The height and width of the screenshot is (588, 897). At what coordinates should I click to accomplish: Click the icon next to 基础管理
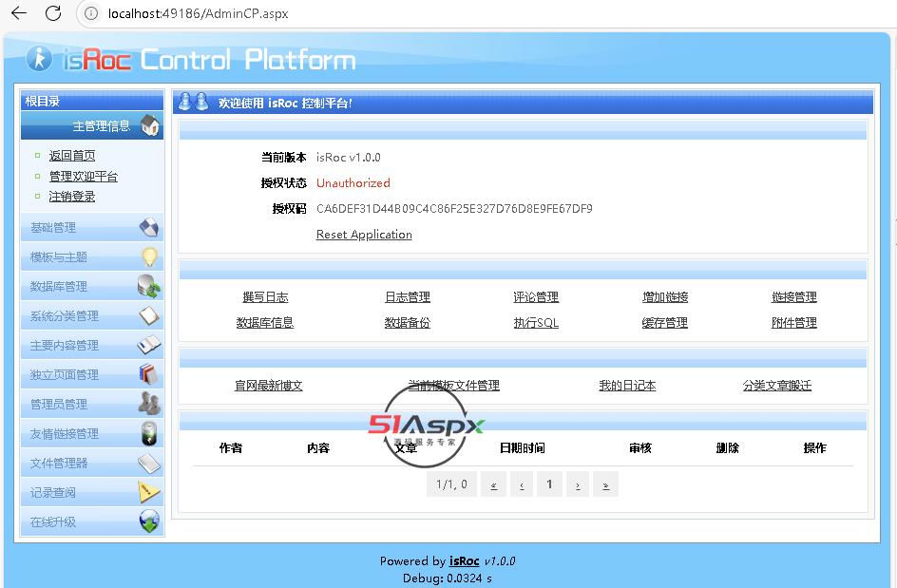(149, 227)
